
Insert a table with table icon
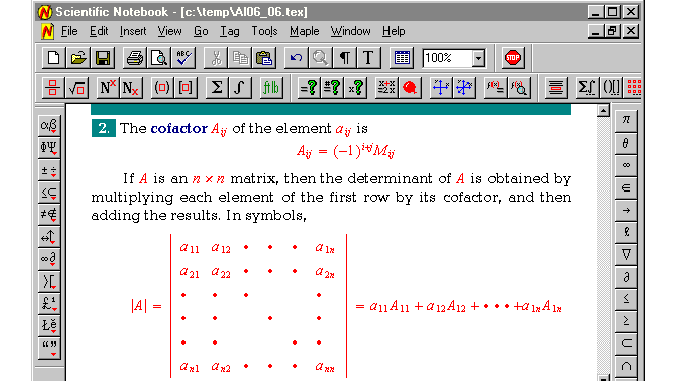pyautogui.click(x=402, y=58)
